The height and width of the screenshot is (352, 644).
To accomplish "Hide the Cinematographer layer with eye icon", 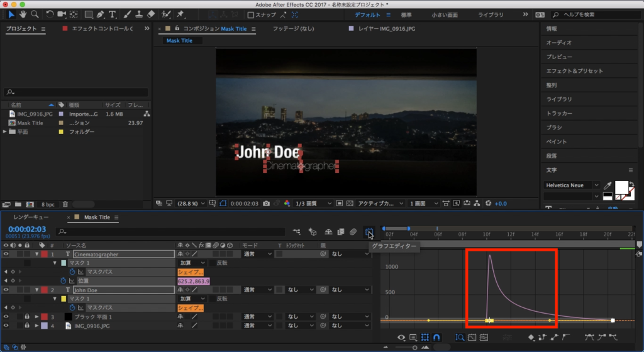I will [x=6, y=254].
